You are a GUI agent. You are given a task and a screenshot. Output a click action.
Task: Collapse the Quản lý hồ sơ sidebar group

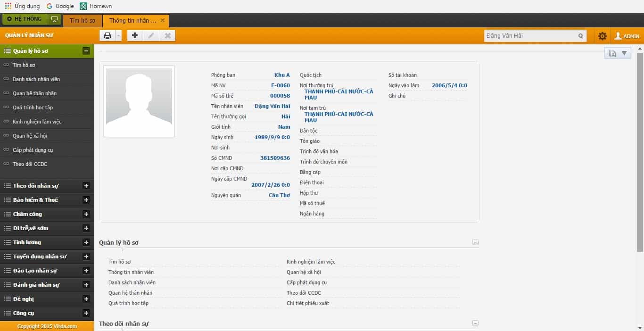click(x=86, y=51)
